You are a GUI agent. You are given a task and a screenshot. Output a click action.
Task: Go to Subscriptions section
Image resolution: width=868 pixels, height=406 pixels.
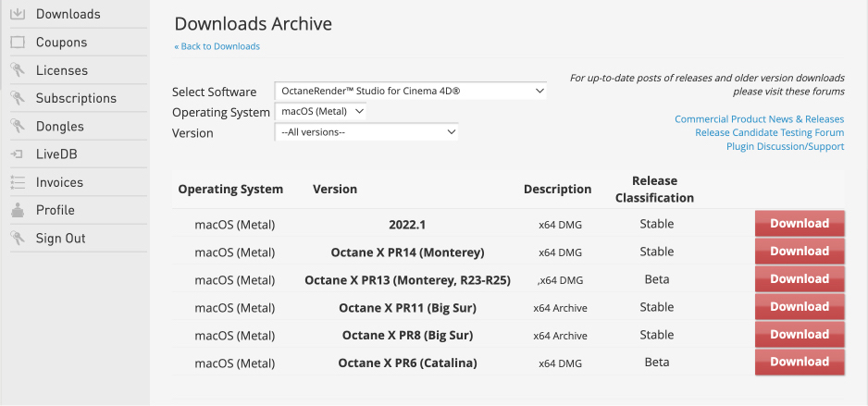point(77,98)
